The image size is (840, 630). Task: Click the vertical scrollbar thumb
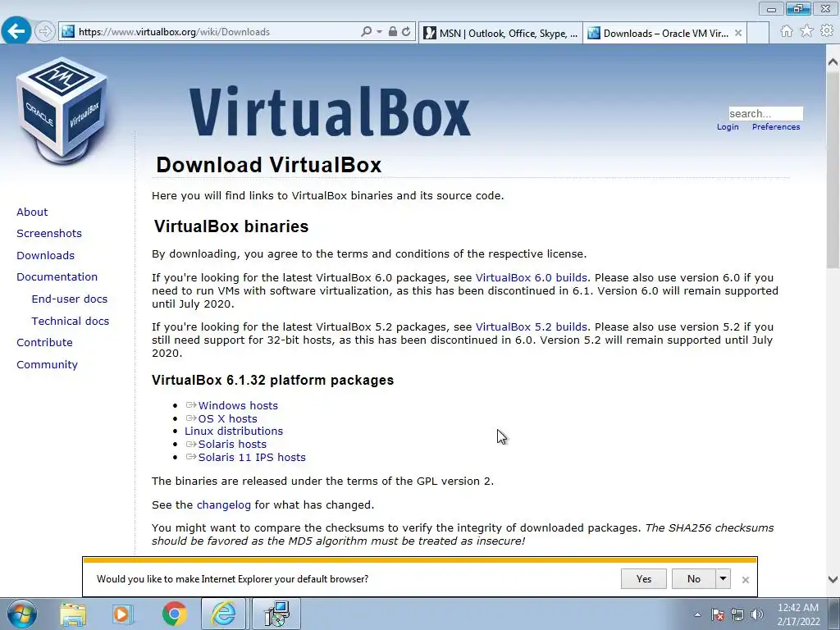[833, 169]
